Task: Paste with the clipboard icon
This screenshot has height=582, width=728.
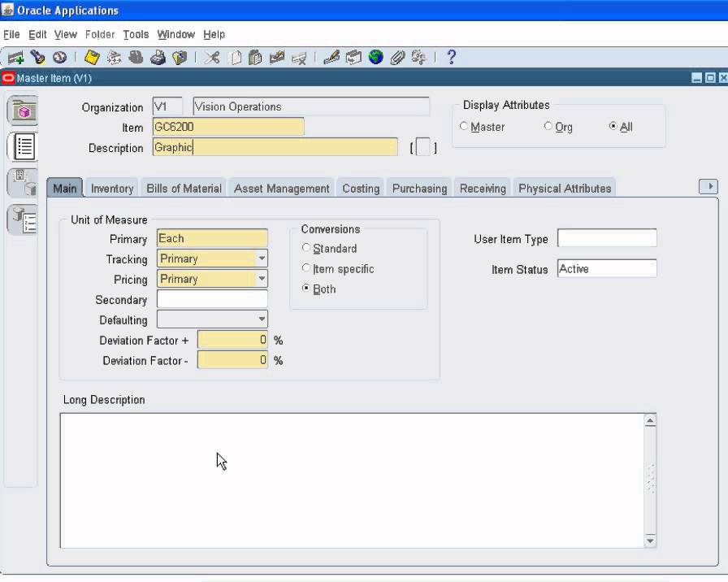Action: click(255, 58)
